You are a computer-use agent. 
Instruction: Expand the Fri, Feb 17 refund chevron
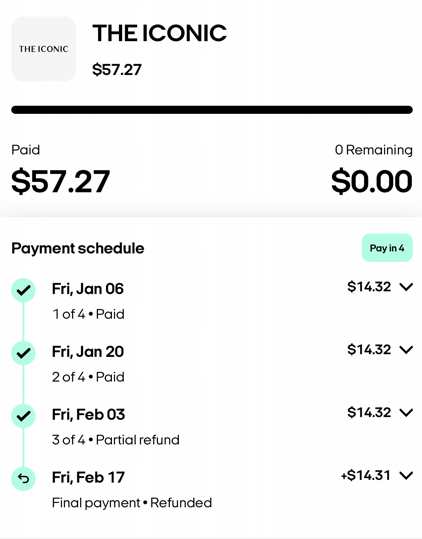click(406, 475)
